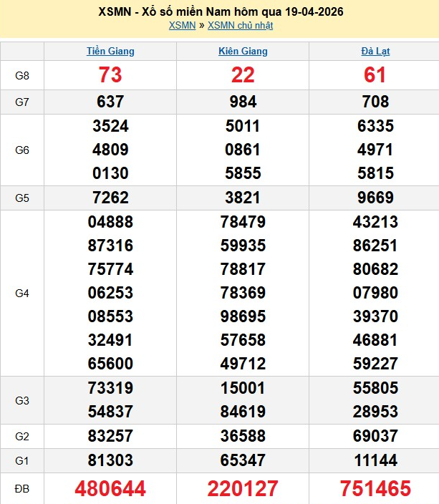Select Kiên Giang special prize 220127
439x504 pixels.
243,489
